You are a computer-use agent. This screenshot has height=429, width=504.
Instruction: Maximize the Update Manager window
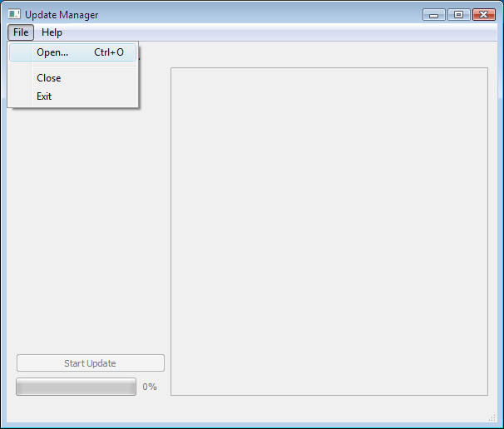(458, 14)
